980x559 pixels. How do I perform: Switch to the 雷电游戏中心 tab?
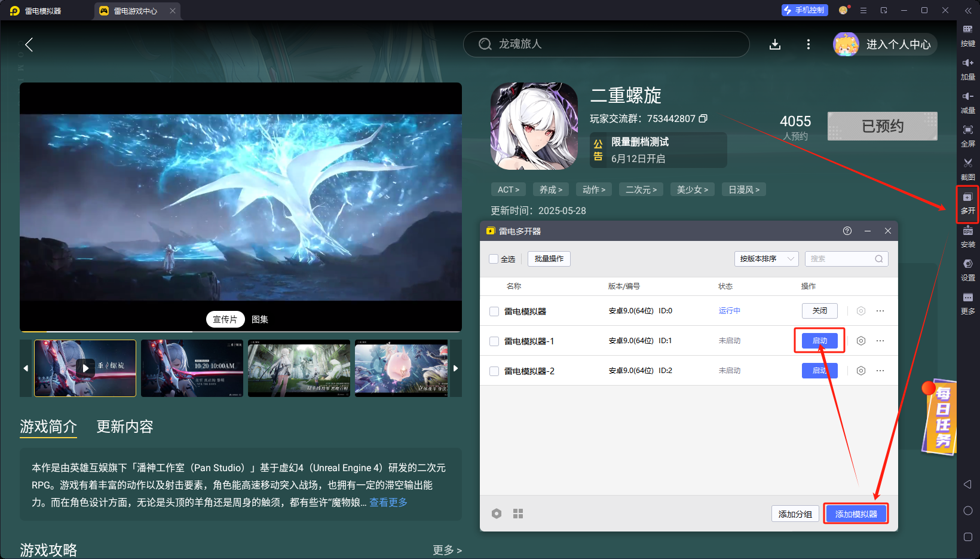coord(137,11)
